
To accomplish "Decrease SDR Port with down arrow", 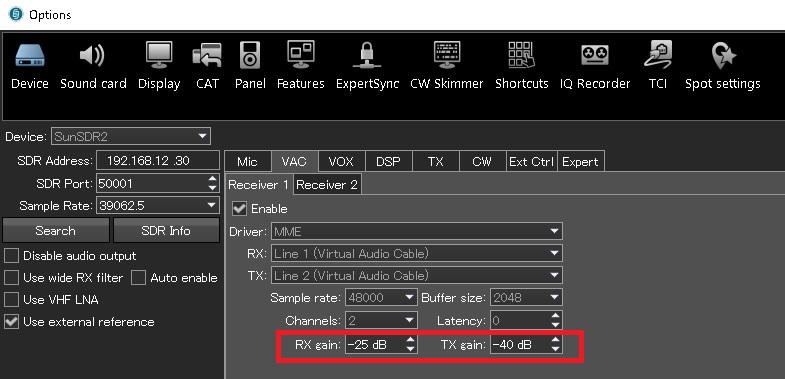I will 213,188.
